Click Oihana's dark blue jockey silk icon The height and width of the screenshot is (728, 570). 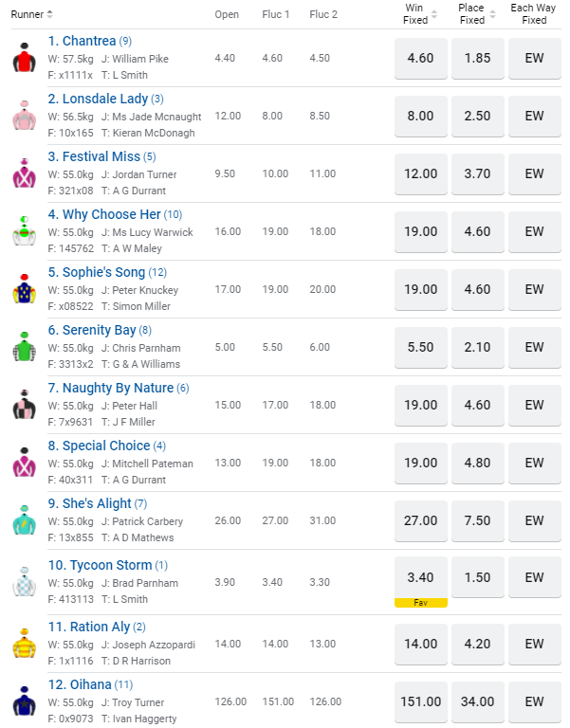pos(24,701)
